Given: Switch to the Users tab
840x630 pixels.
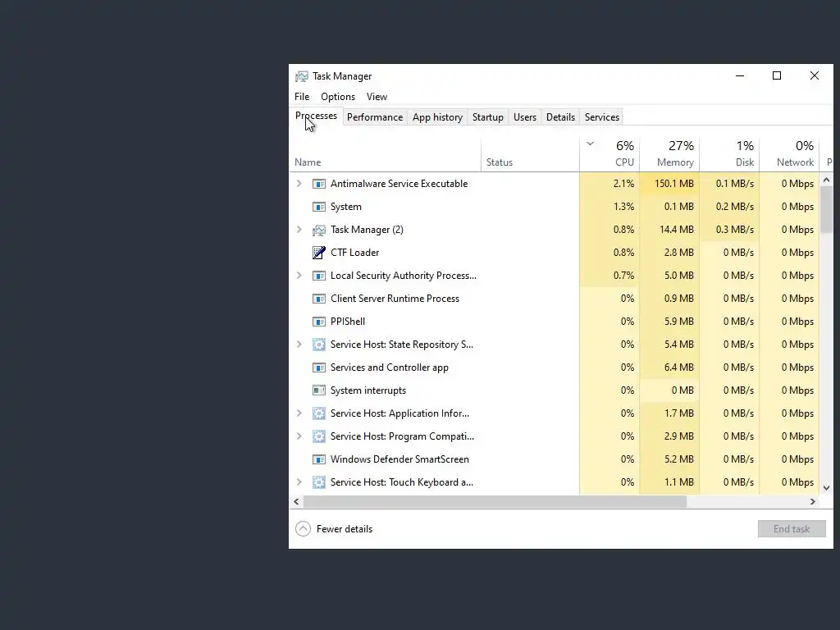Looking at the screenshot, I should coord(524,117).
